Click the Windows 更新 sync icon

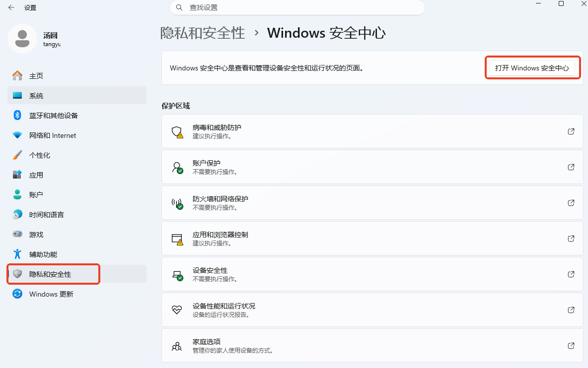click(x=17, y=294)
